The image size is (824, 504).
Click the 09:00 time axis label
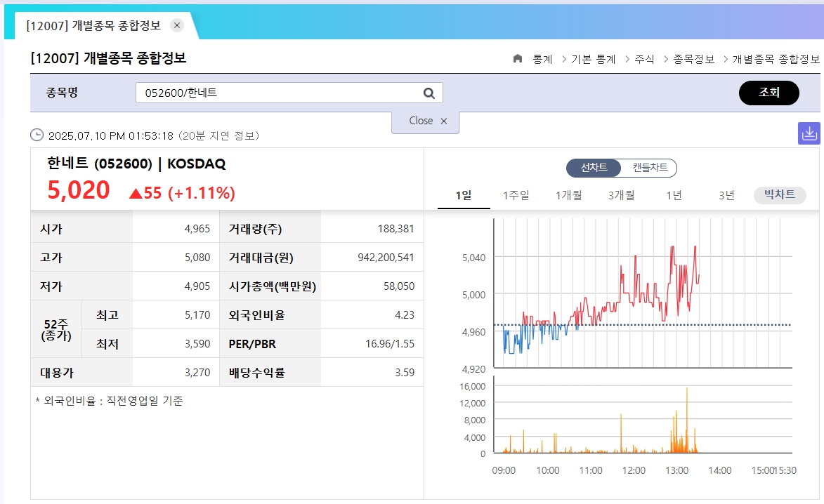pos(504,470)
